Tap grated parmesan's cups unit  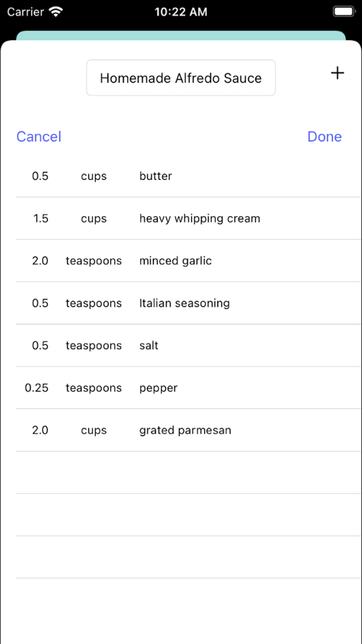pyautogui.click(x=94, y=431)
